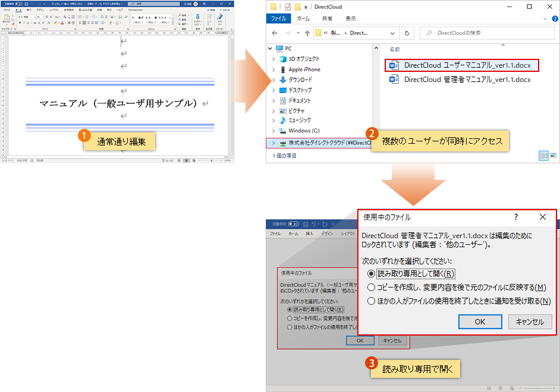Adjust the zoom slider in Word's status bar
The width and height of the screenshot is (560, 392).
[211, 160]
